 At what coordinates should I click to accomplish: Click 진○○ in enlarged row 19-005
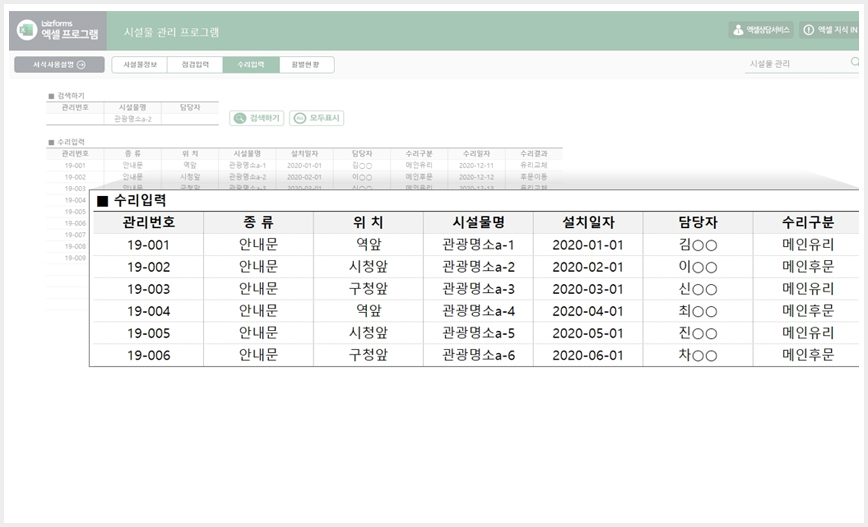[698, 333]
